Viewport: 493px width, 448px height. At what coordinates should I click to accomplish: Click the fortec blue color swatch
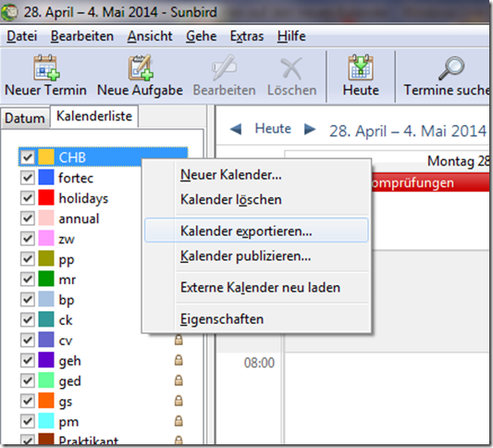[46, 177]
